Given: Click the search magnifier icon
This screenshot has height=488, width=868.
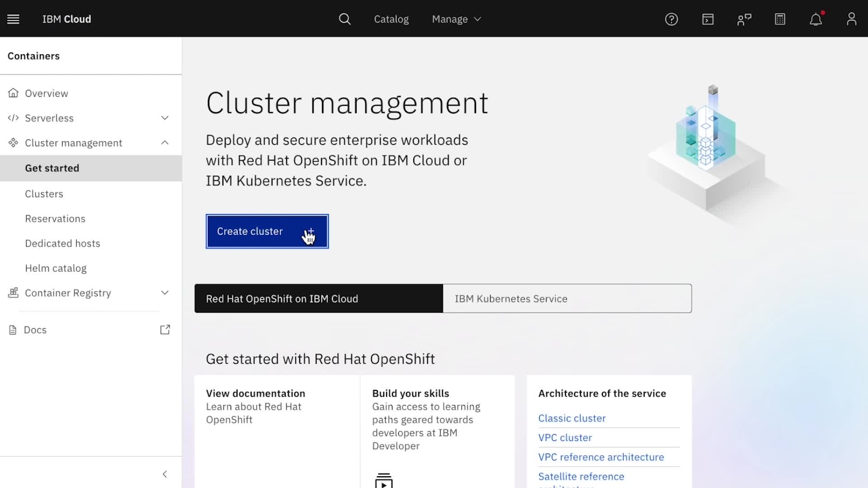Looking at the screenshot, I should point(344,19).
